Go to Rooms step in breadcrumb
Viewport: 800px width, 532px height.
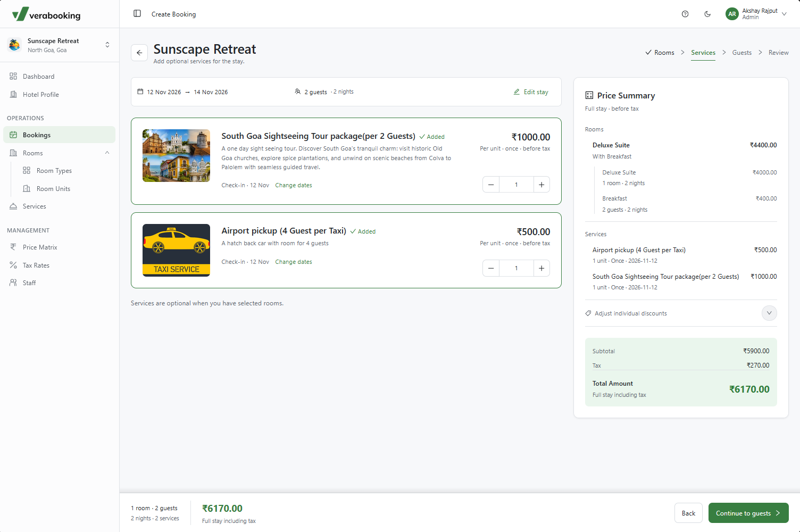pyautogui.click(x=660, y=53)
